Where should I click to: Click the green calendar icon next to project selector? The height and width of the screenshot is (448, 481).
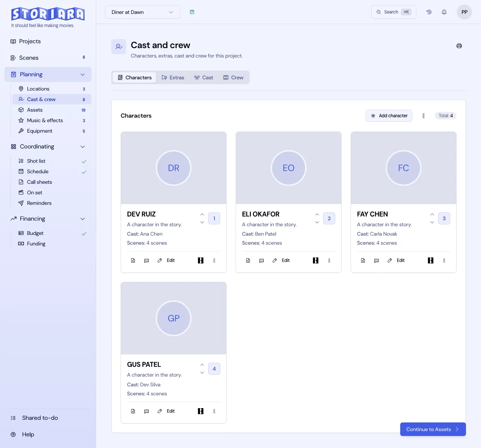click(x=192, y=12)
